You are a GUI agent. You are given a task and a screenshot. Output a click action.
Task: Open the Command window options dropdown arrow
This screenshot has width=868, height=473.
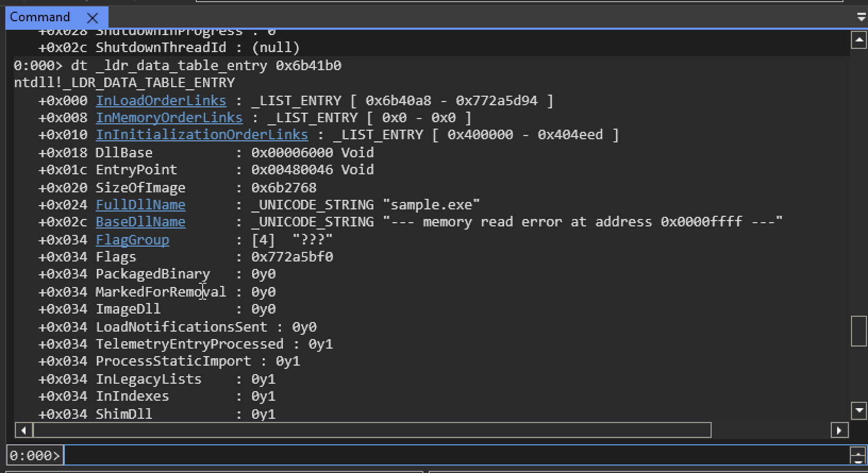(862, 18)
